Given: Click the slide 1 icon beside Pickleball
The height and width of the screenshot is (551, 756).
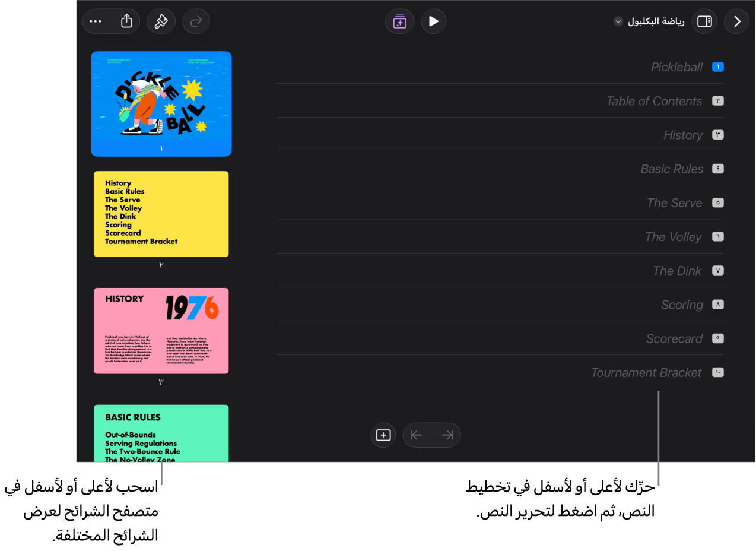Looking at the screenshot, I should click(x=717, y=67).
